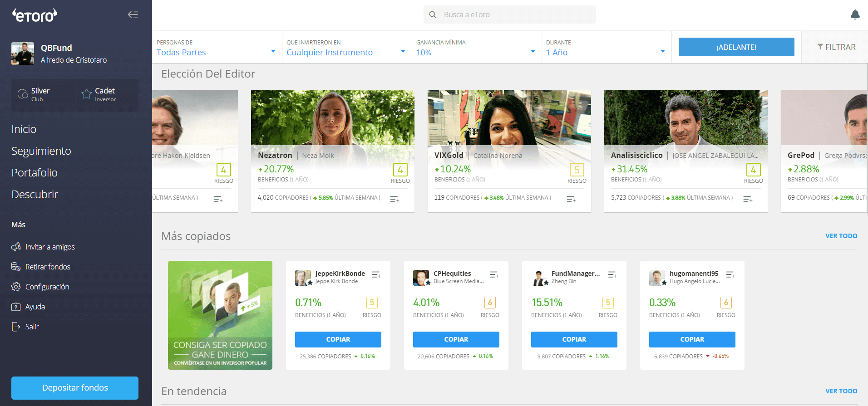The image size is (868, 406).
Task: Click COPIAR for JeppeKirkBonde
Action: (338, 339)
